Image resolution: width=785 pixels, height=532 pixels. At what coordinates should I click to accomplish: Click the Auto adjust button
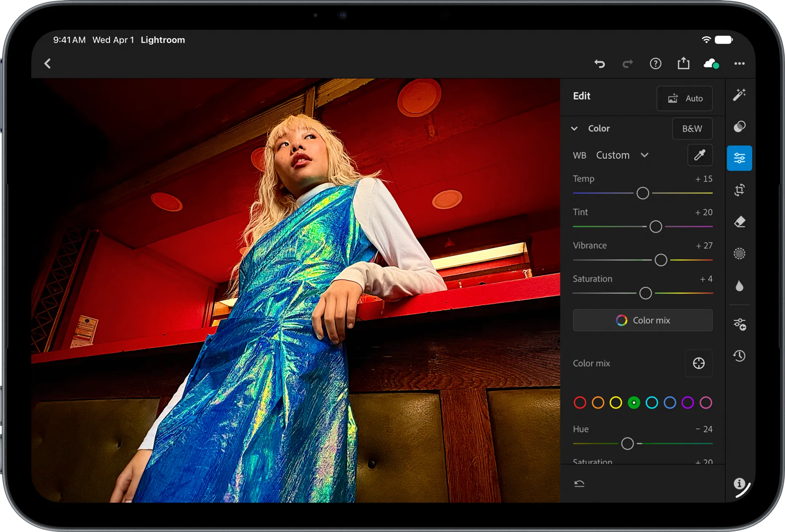pos(684,98)
